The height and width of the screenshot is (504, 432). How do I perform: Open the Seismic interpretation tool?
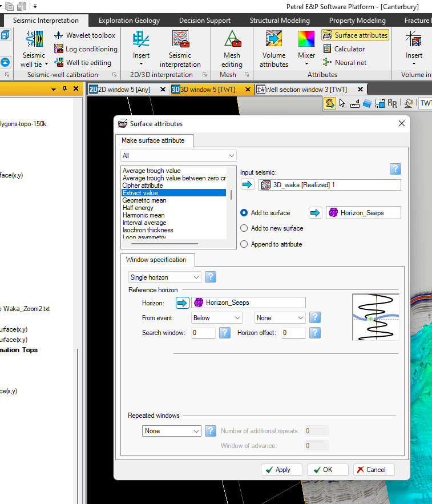click(x=180, y=49)
